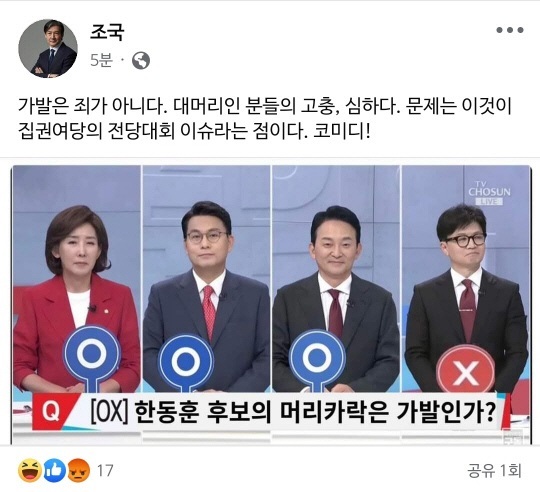Open the profile picture avatar
Screen dimensions: 540x492
coord(48,49)
